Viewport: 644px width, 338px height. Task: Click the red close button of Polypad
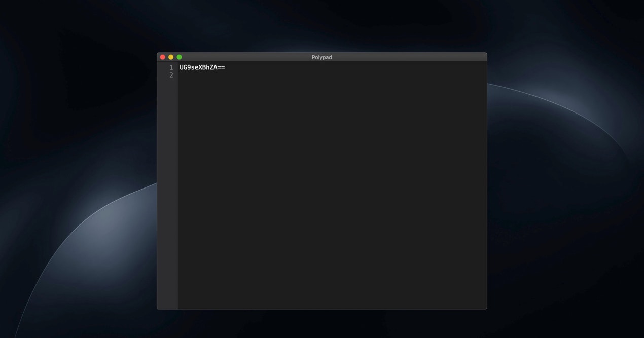163,57
